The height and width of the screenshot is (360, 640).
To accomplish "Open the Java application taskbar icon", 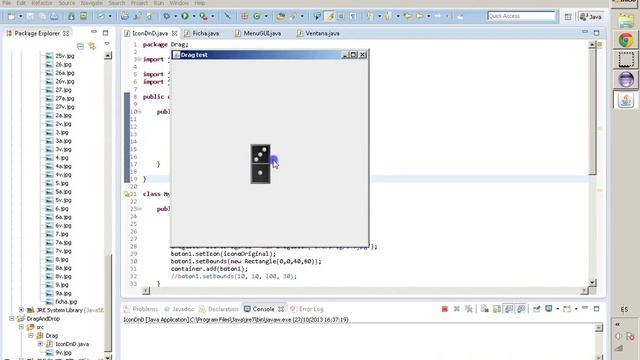I will 626,100.
